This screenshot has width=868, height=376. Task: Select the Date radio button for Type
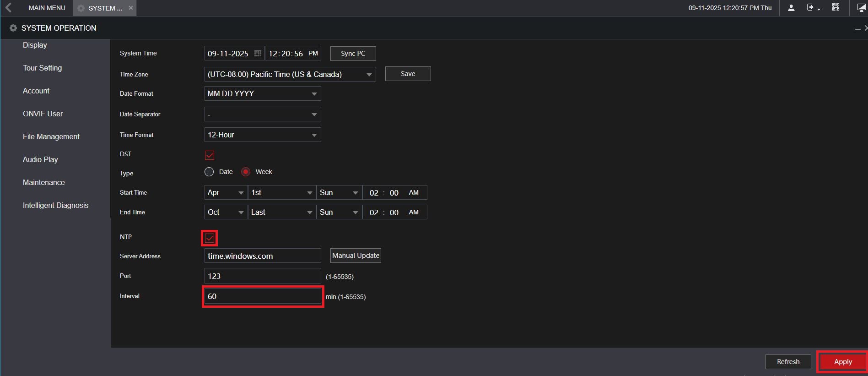pyautogui.click(x=209, y=172)
